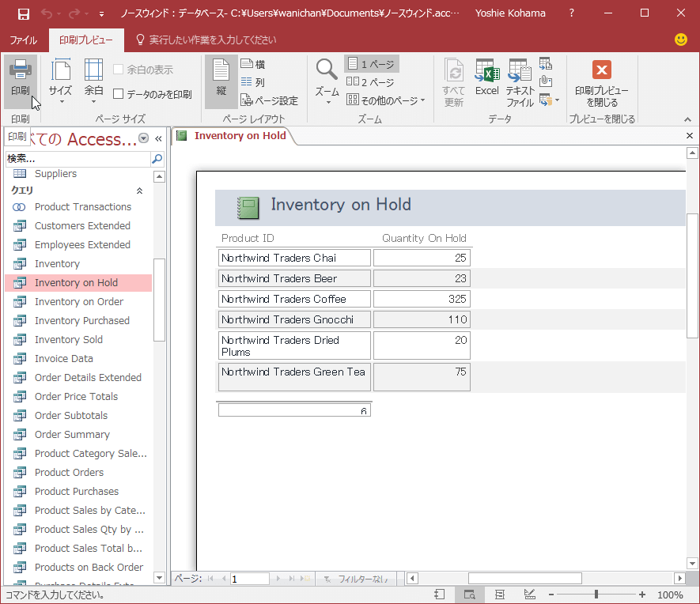The height and width of the screenshot is (604, 700).
Task: Select Inventory on Order query
Action: coord(78,301)
